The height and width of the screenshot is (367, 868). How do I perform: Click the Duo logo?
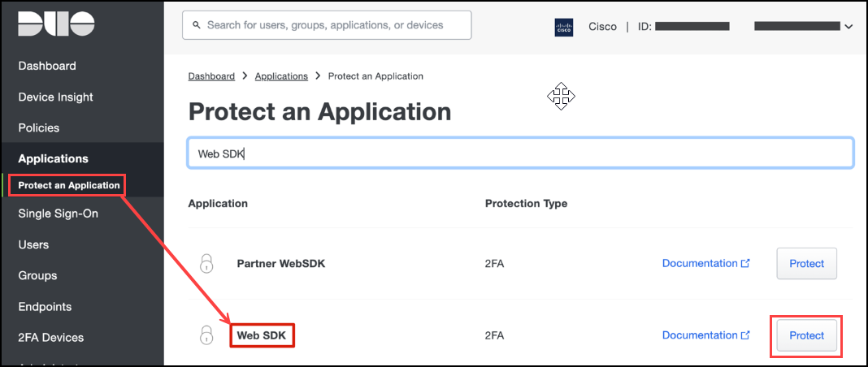tap(56, 24)
